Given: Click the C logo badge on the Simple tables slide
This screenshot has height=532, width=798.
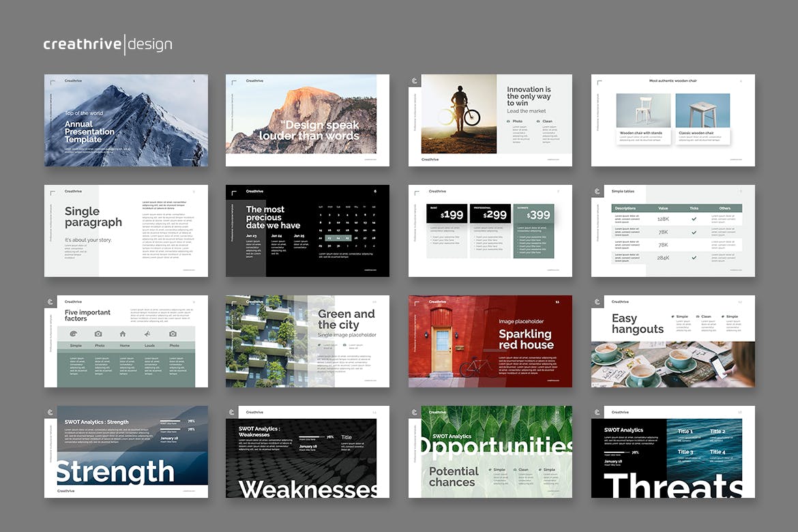Looking at the screenshot, I should 597,192.
